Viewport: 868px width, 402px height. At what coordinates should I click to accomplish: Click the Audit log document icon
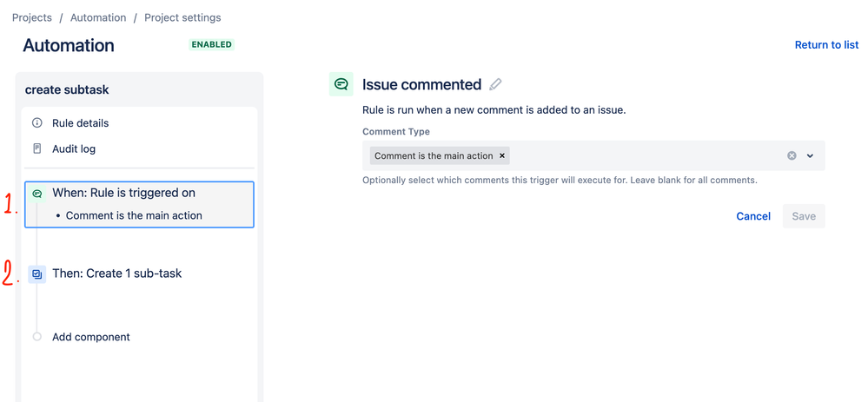[x=37, y=148]
